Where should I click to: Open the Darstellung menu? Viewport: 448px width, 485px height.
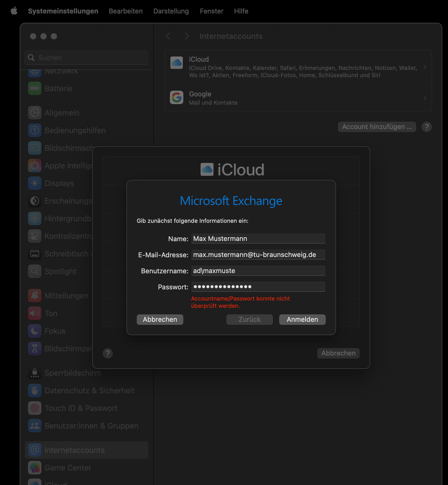[x=171, y=11]
